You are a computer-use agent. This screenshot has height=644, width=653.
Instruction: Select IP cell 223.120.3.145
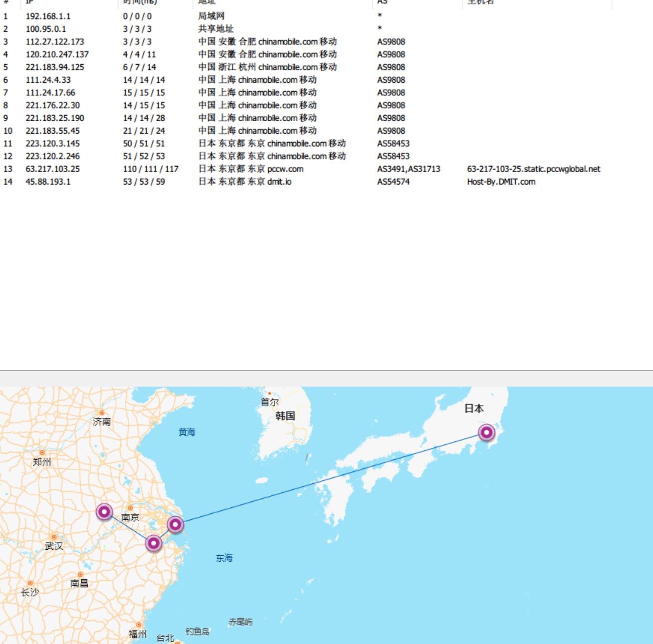(52, 144)
